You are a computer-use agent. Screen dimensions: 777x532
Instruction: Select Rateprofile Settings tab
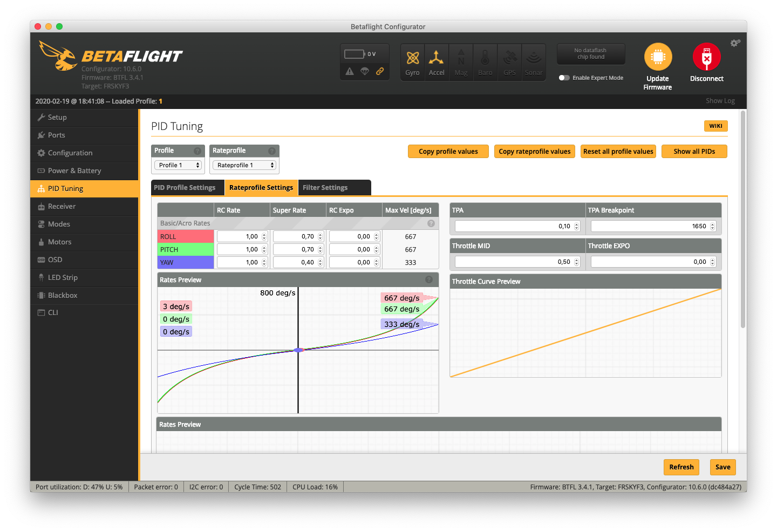click(261, 188)
